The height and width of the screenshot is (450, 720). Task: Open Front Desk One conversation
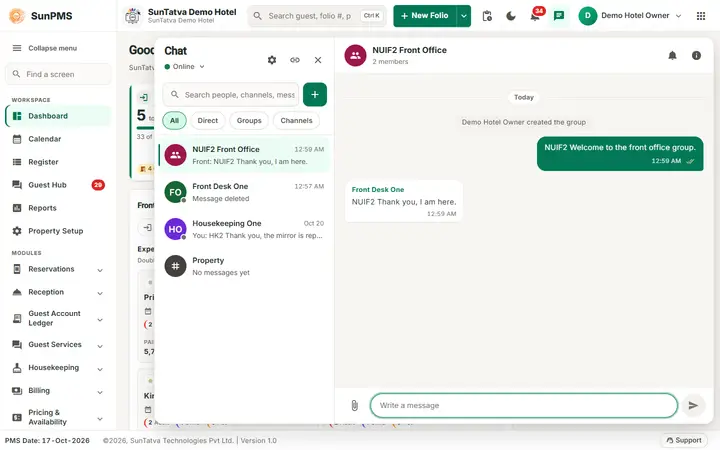(x=244, y=192)
